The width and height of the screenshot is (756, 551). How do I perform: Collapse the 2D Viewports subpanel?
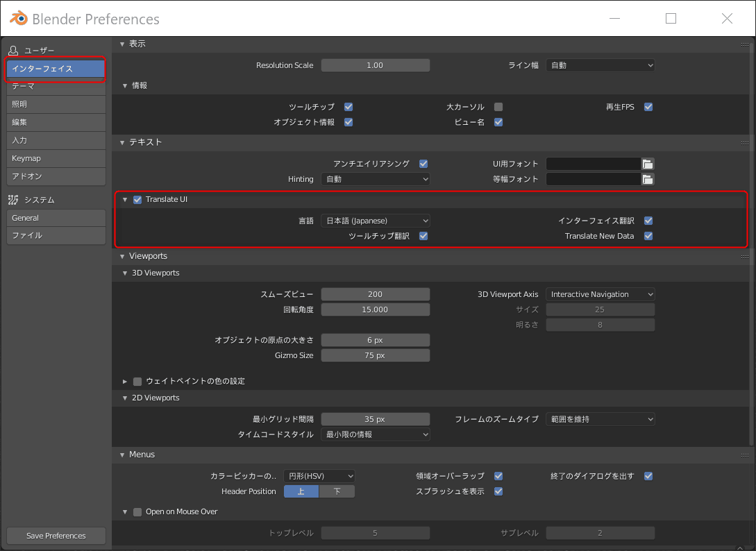(x=125, y=398)
